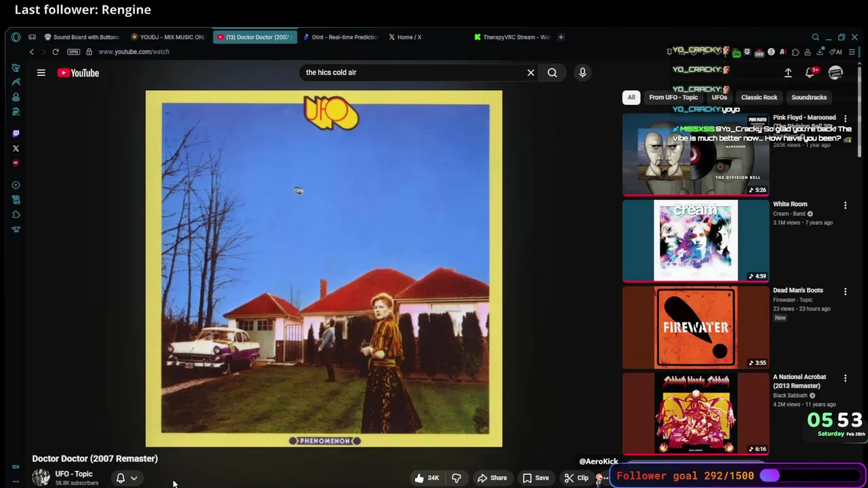868x488 pixels.
Task: Open the UFO - Topic channel name
Action: pos(74,474)
